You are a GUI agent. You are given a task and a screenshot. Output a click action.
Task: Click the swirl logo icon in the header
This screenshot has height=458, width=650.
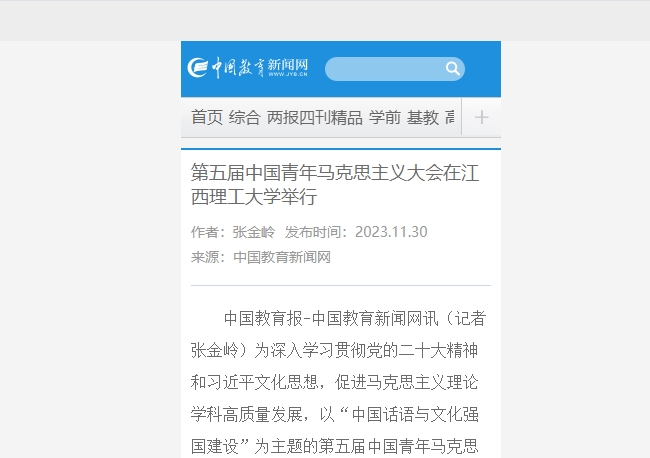point(197,68)
